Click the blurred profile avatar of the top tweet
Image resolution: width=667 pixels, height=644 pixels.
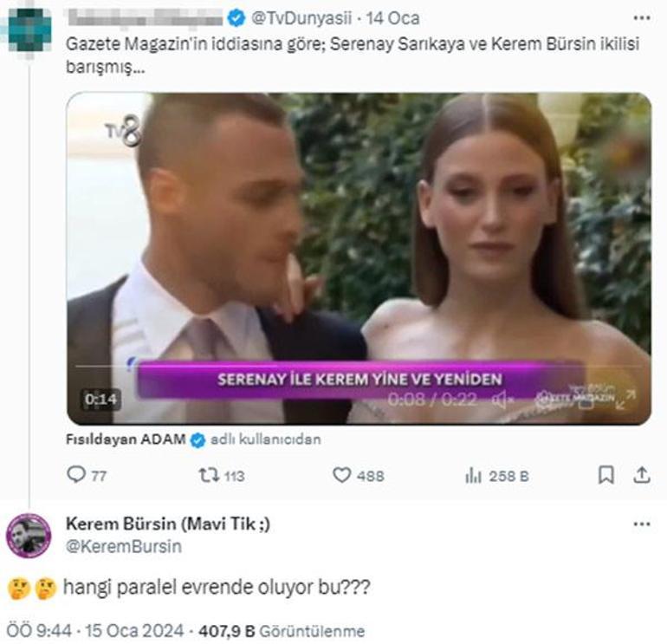click(29, 28)
